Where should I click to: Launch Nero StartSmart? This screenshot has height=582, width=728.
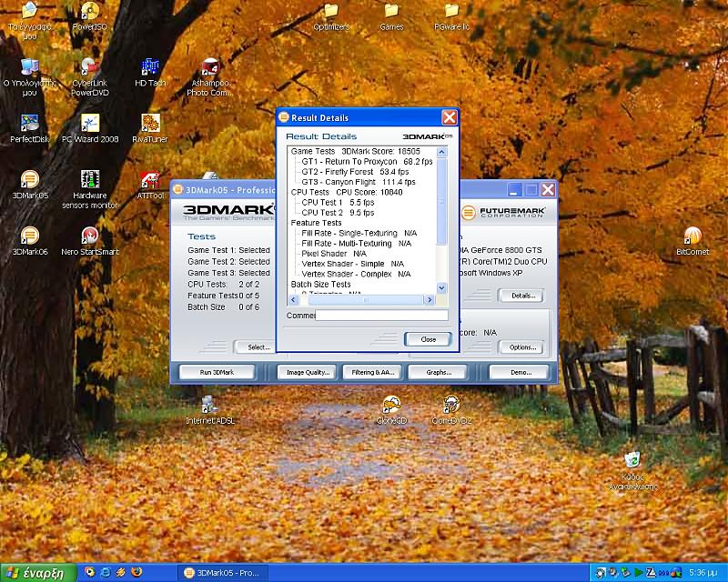pos(89,241)
